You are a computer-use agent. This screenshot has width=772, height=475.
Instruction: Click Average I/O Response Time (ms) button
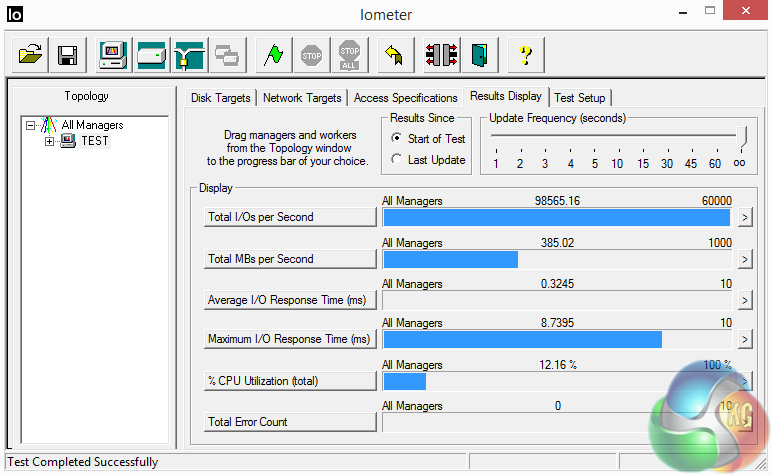coord(290,300)
